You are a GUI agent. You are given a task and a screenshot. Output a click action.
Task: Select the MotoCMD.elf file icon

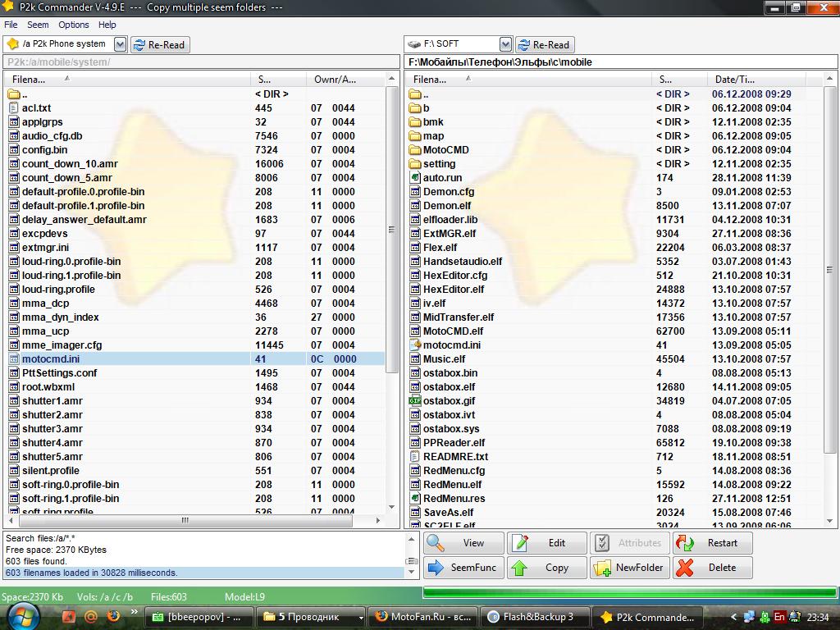coord(415,331)
